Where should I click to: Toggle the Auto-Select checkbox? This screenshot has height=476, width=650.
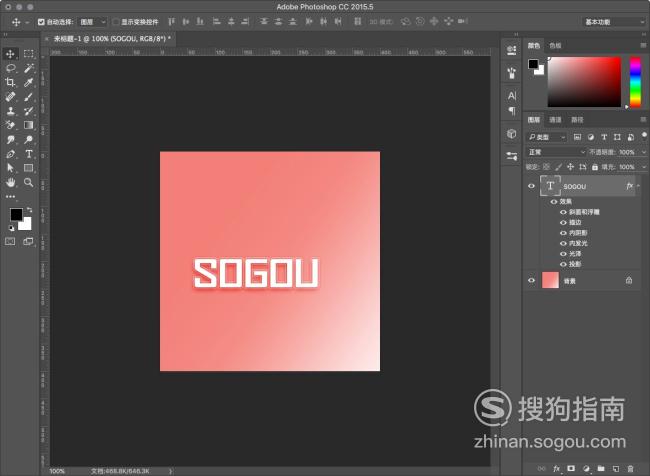41,22
